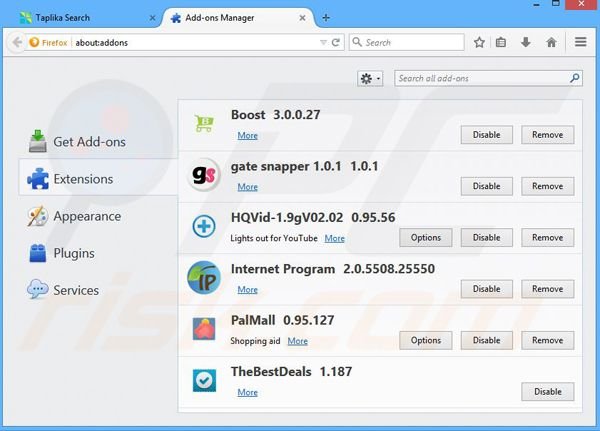The image size is (600, 431).
Task: Open the hamburger menu icon
Action: pos(580,42)
